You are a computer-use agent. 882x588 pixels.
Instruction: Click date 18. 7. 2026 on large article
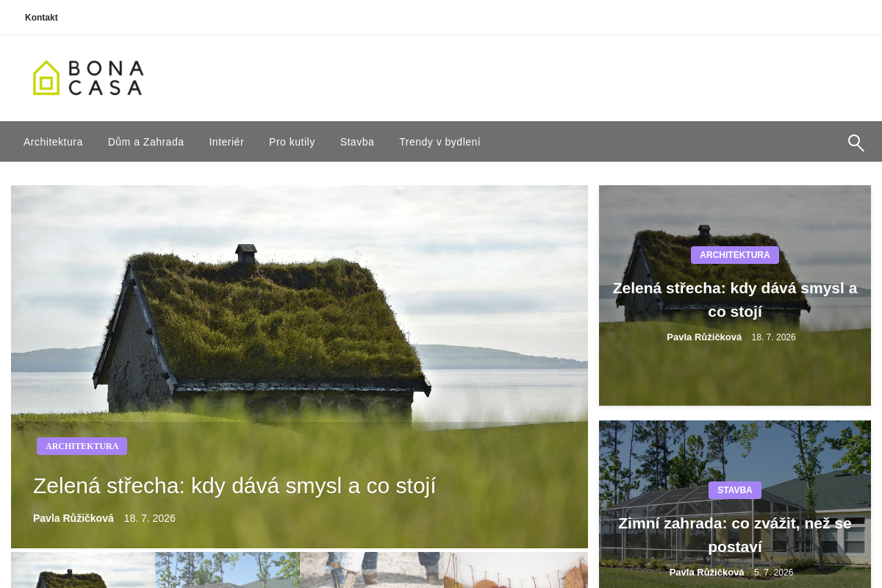150,518
